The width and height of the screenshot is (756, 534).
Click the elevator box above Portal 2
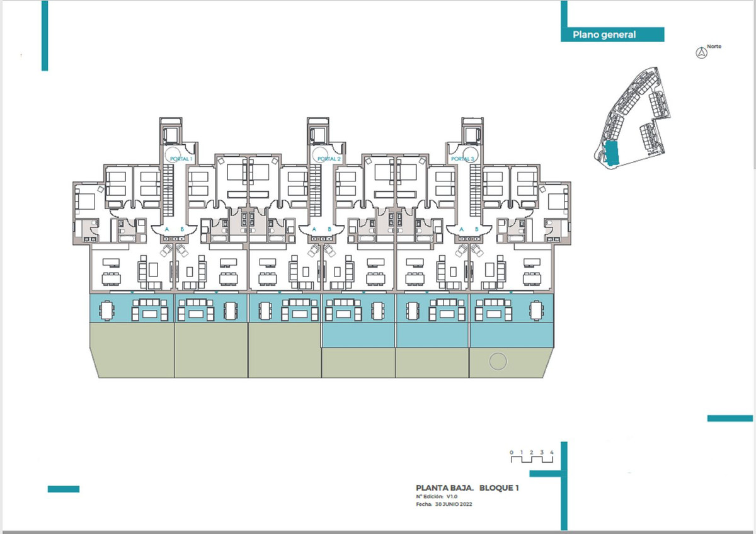[318, 133]
